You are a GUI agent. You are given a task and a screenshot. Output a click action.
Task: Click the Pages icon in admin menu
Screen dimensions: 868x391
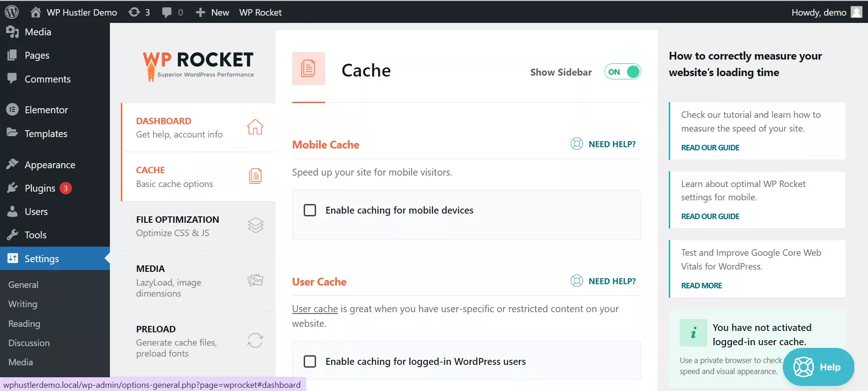pyautogui.click(x=12, y=55)
